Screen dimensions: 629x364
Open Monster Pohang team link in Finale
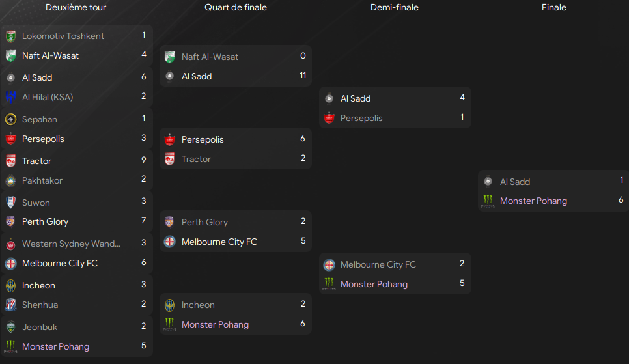[x=533, y=201]
